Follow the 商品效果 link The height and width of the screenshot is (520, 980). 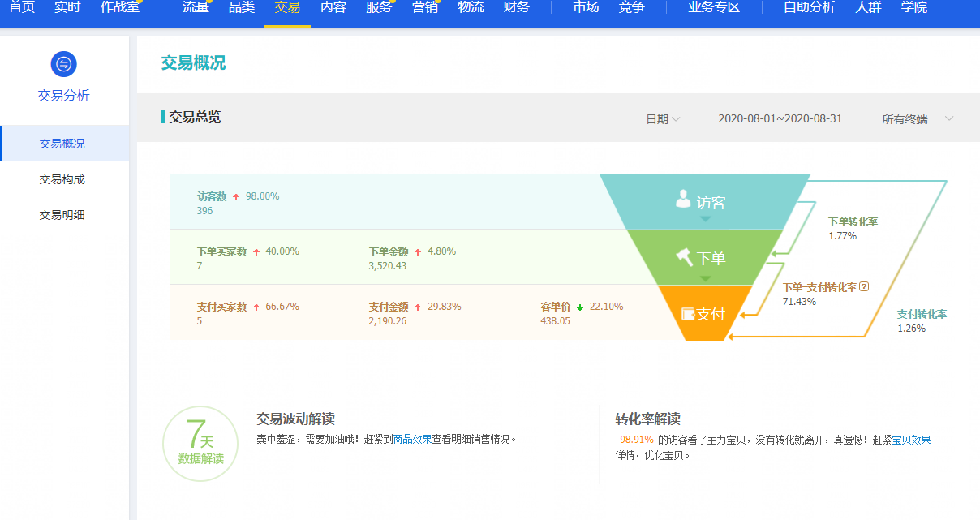[x=412, y=439]
